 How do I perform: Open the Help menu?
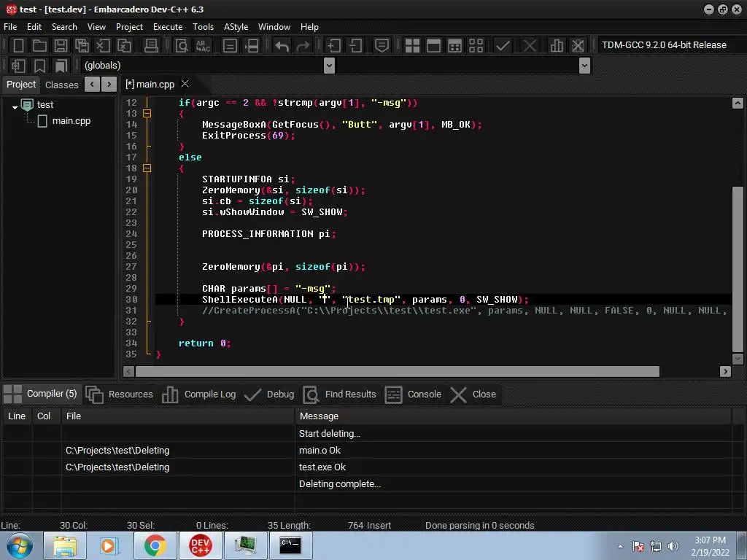point(309,27)
